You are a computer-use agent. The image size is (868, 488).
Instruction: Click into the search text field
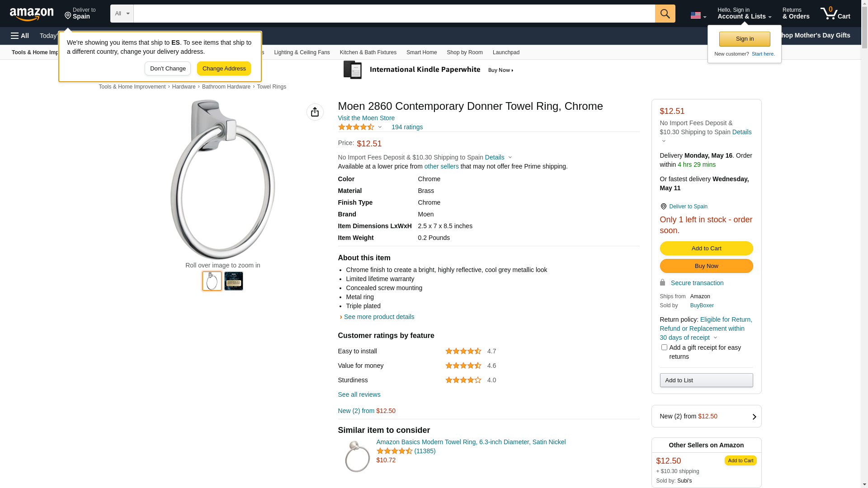point(394,14)
